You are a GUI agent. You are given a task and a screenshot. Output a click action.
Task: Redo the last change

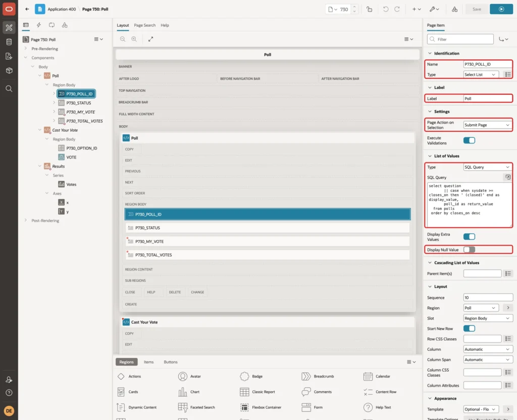click(x=397, y=9)
